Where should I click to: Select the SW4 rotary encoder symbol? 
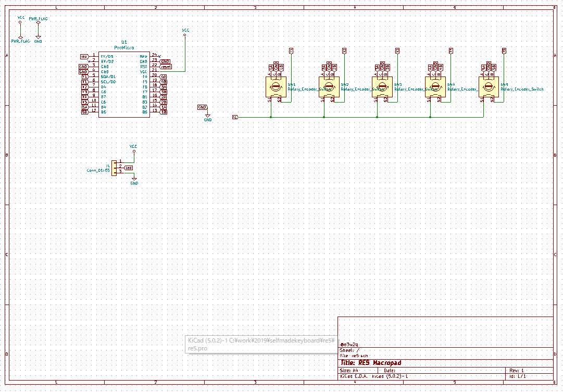435,87
